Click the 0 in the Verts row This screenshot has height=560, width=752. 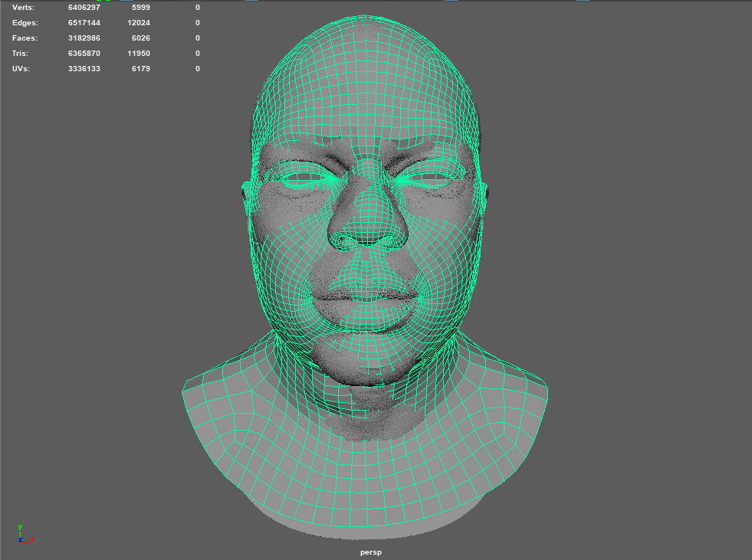(x=198, y=8)
